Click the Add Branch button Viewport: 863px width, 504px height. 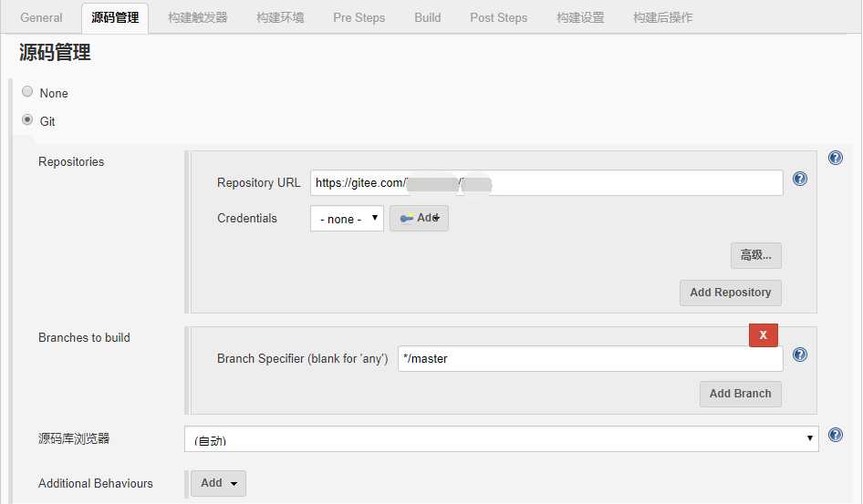tap(740, 394)
